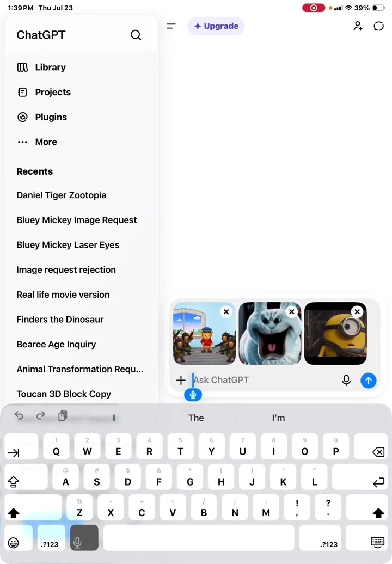Send the message with blue arrow

point(368,380)
